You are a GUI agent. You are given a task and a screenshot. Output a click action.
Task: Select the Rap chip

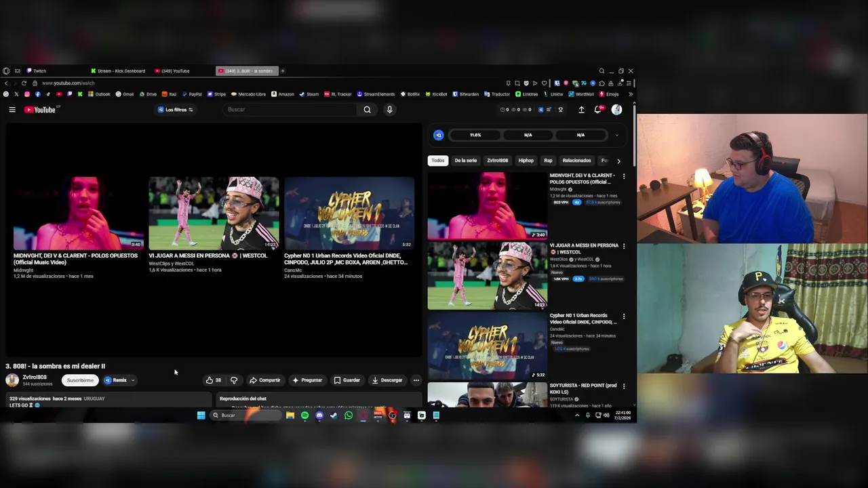548,161
